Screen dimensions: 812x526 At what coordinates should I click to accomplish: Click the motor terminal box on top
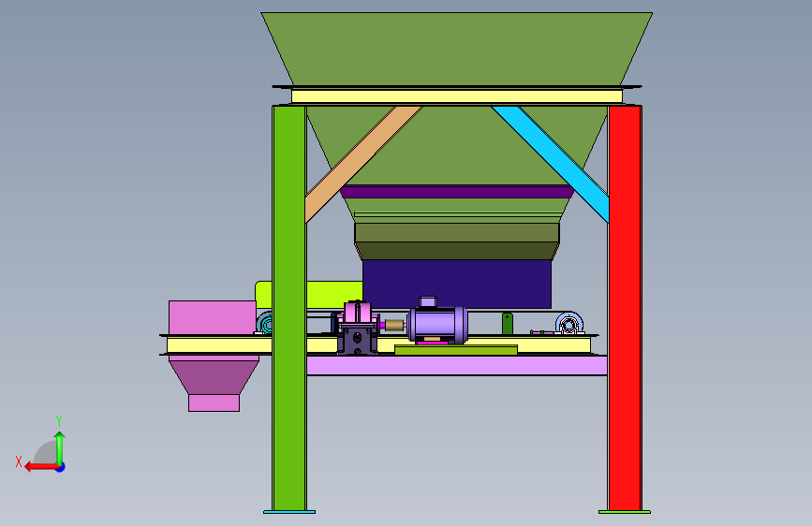pos(428,301)
